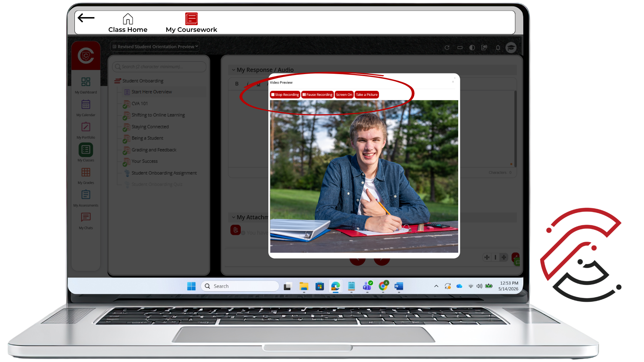This screenshot has width=644, height=362.
Task: Open Being a Student lesson
Action: click(x=147, y=138)
